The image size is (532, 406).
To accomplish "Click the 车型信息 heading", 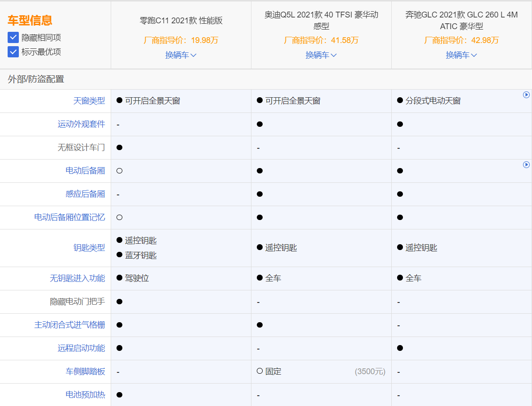I will [x=30, y=20].
